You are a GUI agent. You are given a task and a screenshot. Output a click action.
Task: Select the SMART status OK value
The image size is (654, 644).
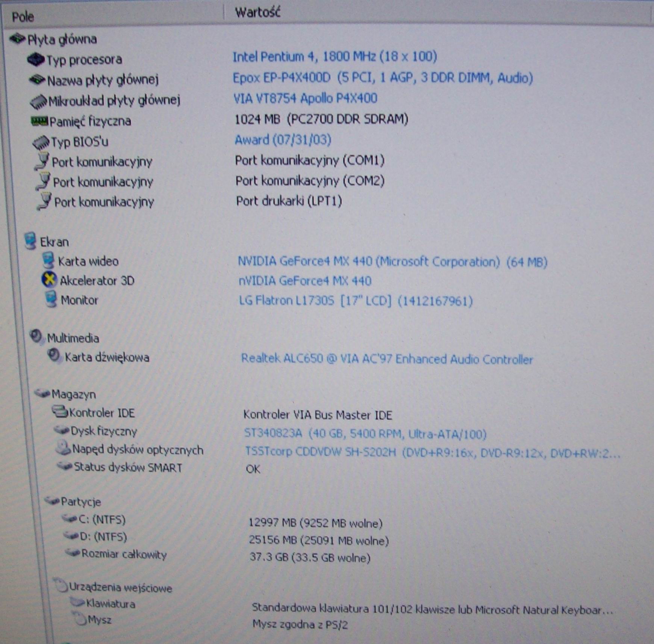(x=253, y=469)
